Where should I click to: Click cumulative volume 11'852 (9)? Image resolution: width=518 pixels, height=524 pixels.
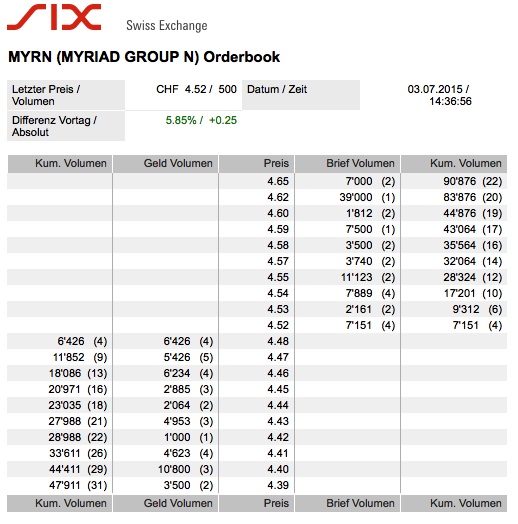80,357
